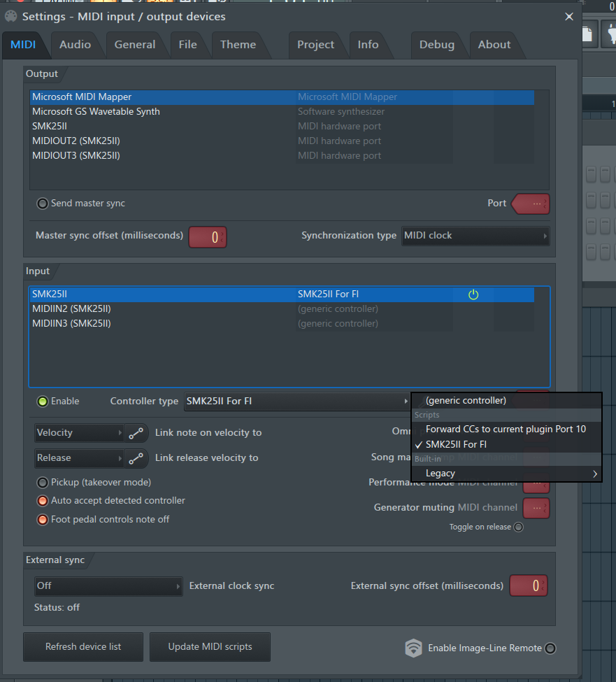Open the About tab
Viewport: 616px width, 682px height.
494,44
